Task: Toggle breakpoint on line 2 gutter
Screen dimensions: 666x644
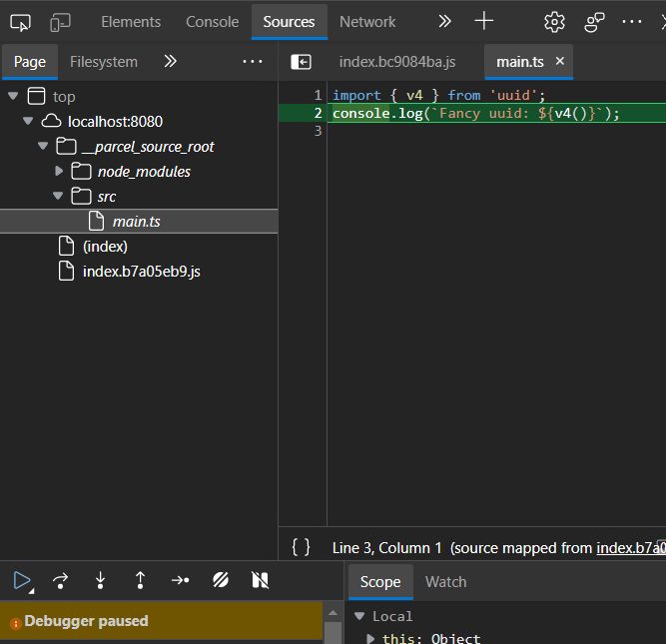Action: click(318, 113)
